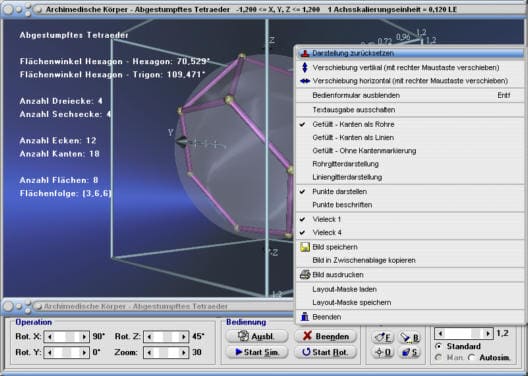Click the S tool icon button
The height and width of the screenshot is (376, 528).
click(x=409, y=352)
